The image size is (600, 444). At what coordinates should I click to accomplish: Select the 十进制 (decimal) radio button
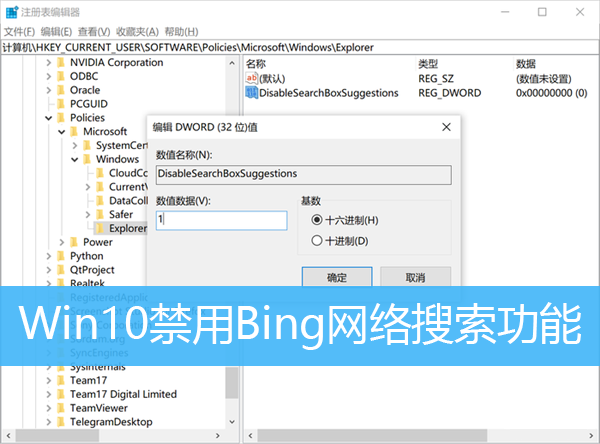(x=317, y=240)
